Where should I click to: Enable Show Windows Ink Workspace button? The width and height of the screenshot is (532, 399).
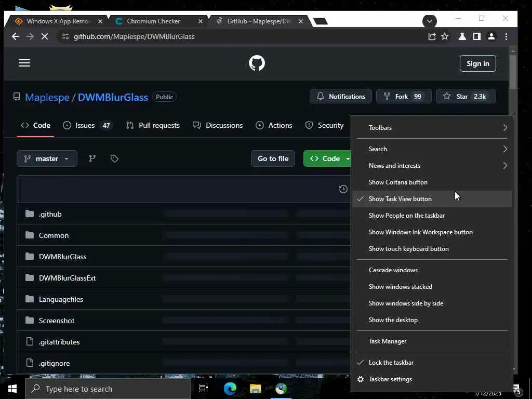click(432, 232)
